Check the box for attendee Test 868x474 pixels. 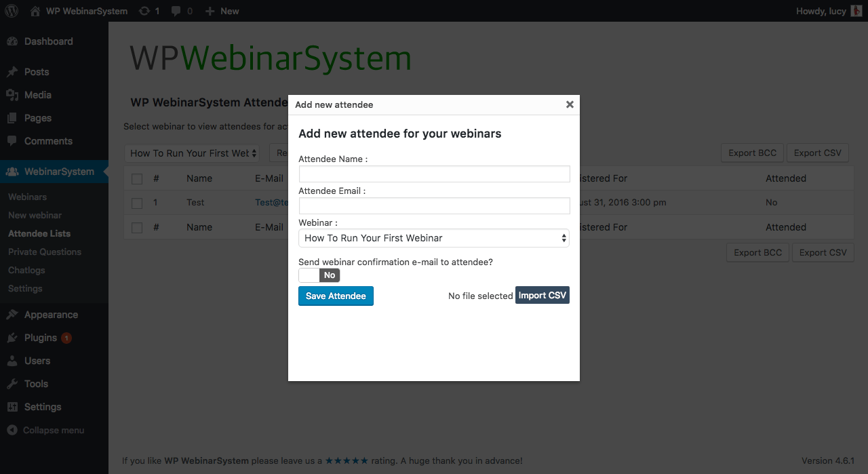tap(137, 203)
